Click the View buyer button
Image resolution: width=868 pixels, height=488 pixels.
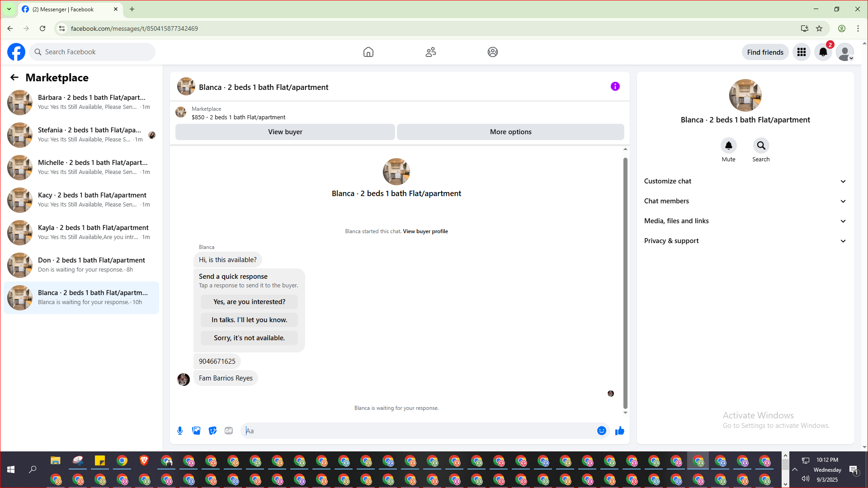285,132
